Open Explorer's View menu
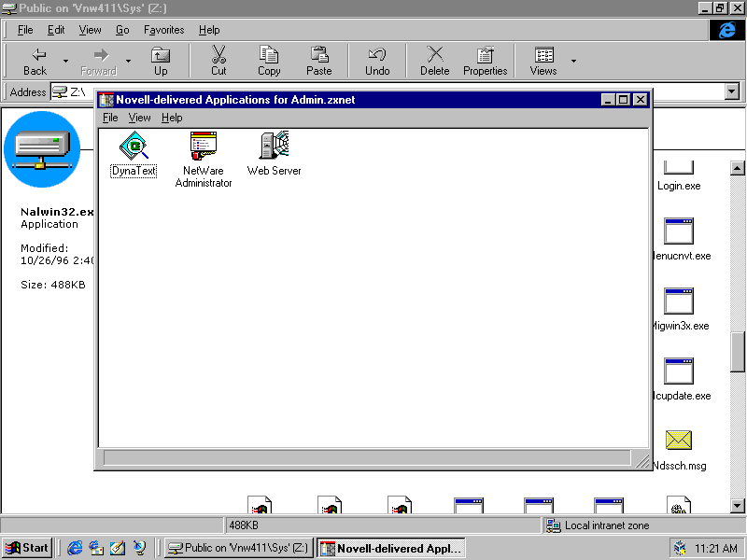Viewport: 747px width, 560px height. coord(90,30)
